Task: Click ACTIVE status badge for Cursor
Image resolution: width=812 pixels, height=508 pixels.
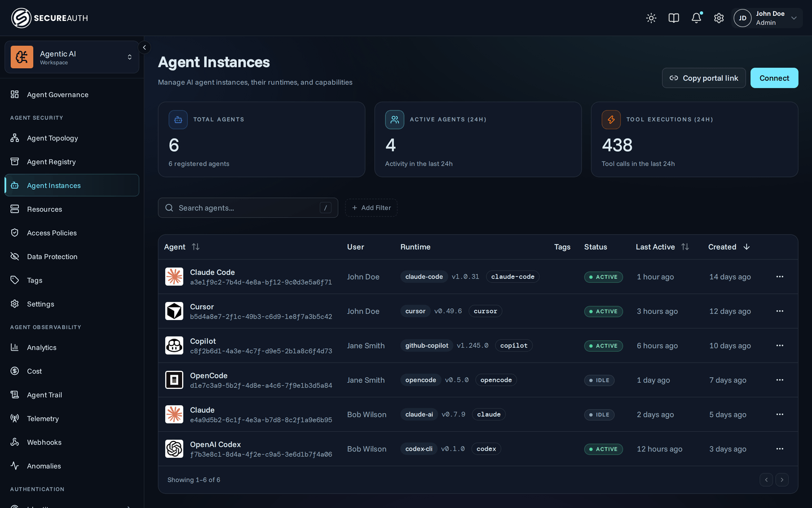Action: tap(603, 311)
